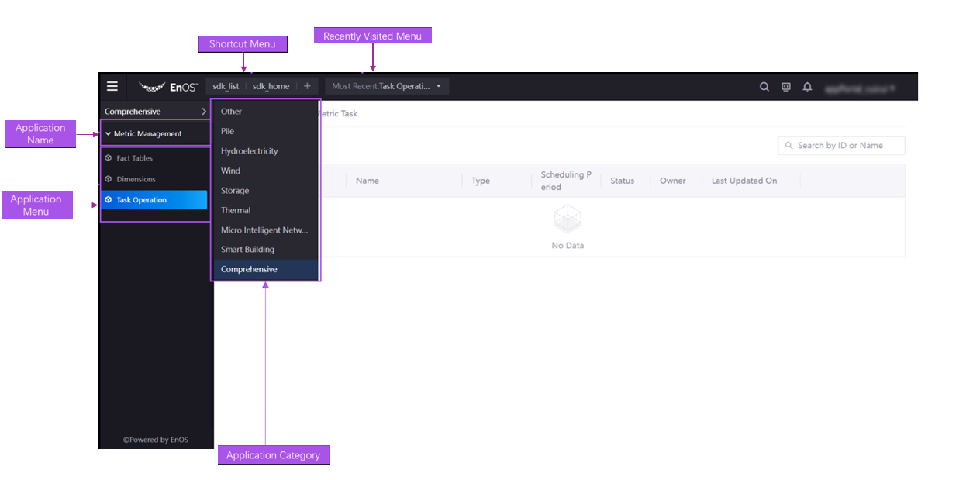Open the sdk_list shortcut
The height and width of the screenshot is (480, 980).
(226, 87)
